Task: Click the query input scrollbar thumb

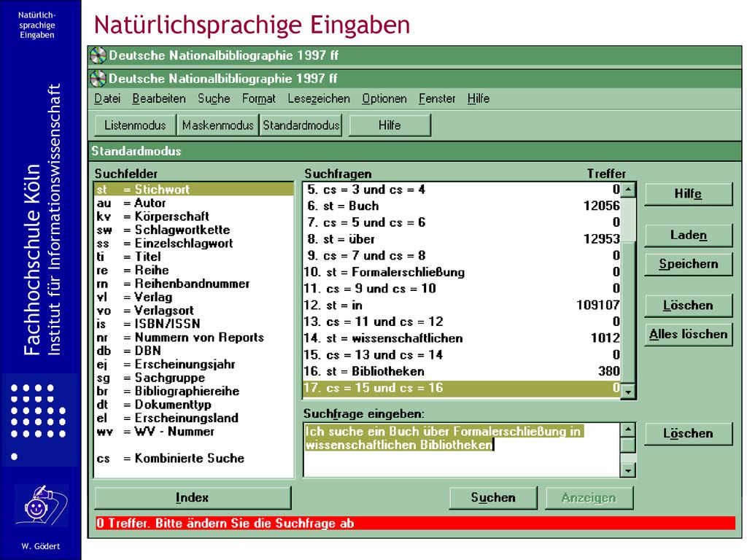Action: [628, 446]
